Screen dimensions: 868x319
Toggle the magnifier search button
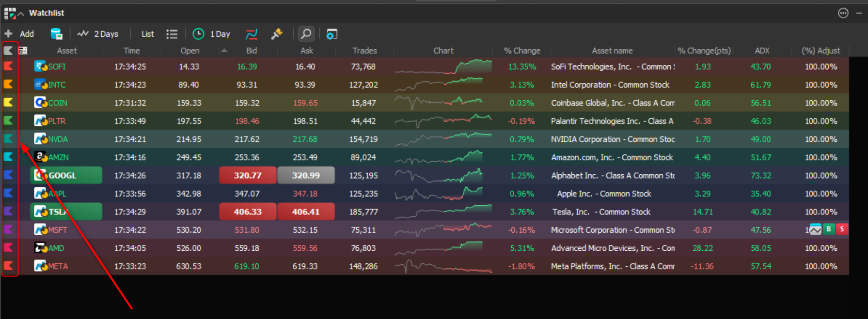coord(306,34)
